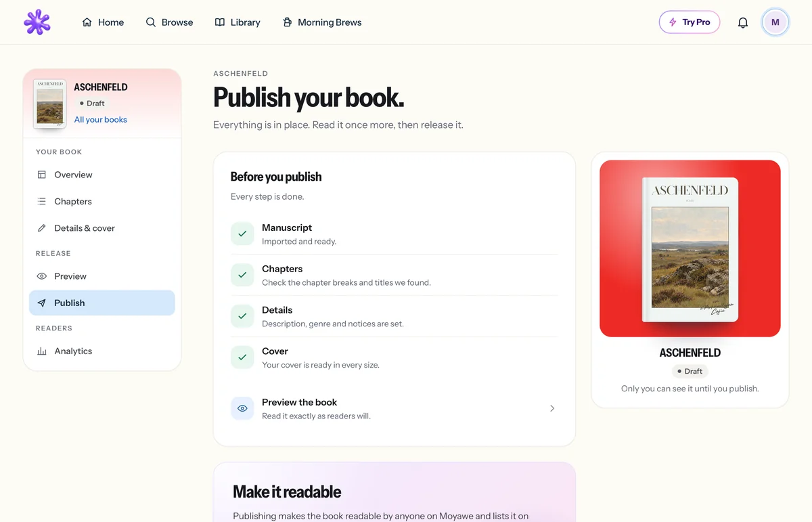812x522 pixels.
Task: Click the purple Moyawe logo
Action: [x=37, y=22]
